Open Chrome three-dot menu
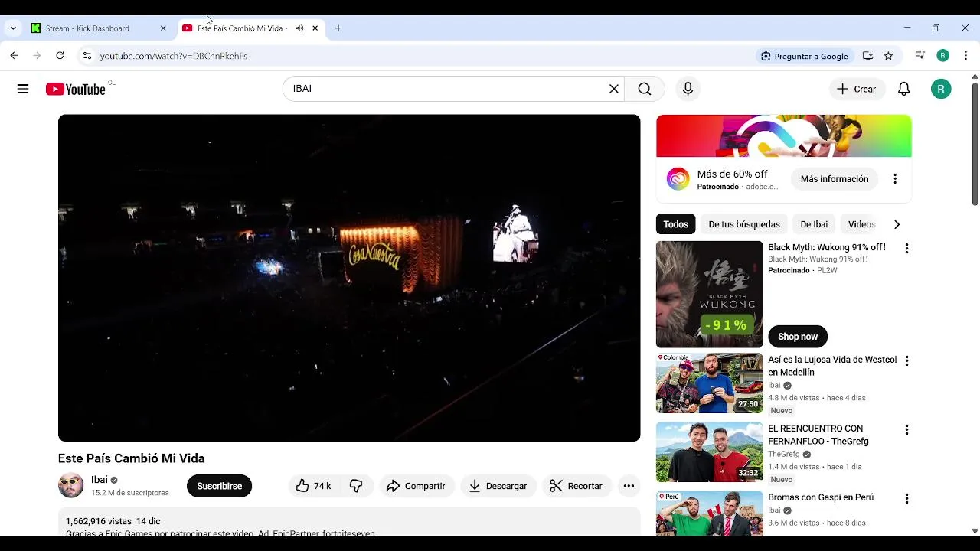This screenshot has width=980, height=551. tap(965, 56)
